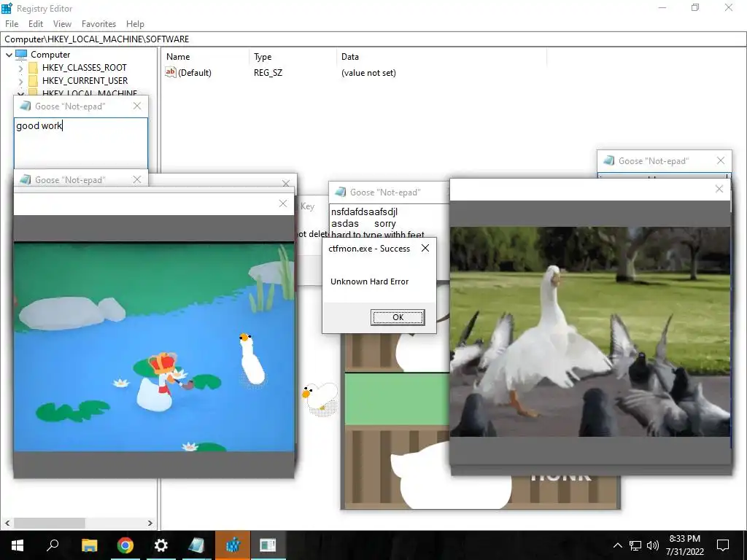
Task: Click the notepad icon of 'nsfdafdsaafsdjl' Not-epad
Action: pyautogui.click(x=340, y=192)
